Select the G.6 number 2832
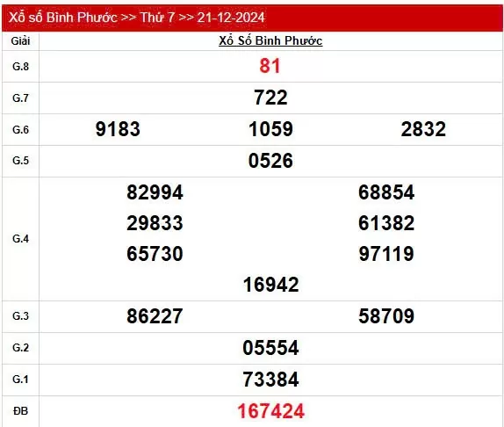504x427 pixels. point(423,129)
